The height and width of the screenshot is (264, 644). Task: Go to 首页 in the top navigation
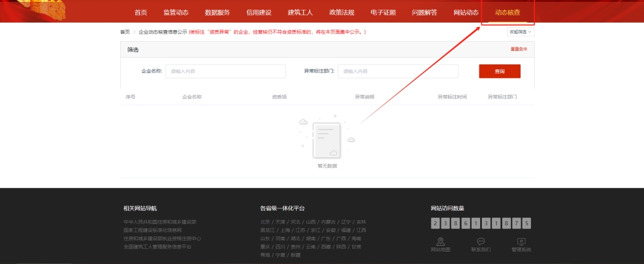tap(141, 12)
